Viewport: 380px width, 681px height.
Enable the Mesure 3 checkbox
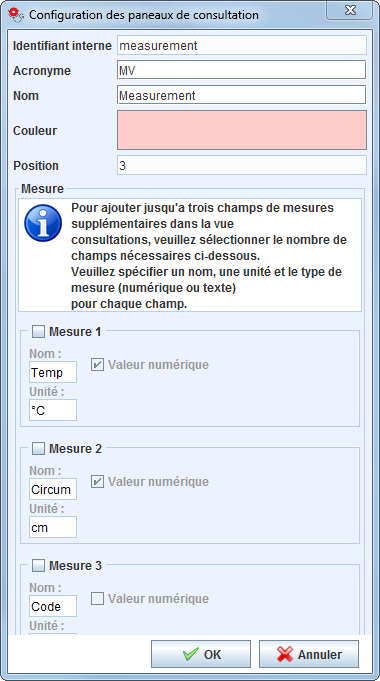pyautogui.click(x=39, y=566)
